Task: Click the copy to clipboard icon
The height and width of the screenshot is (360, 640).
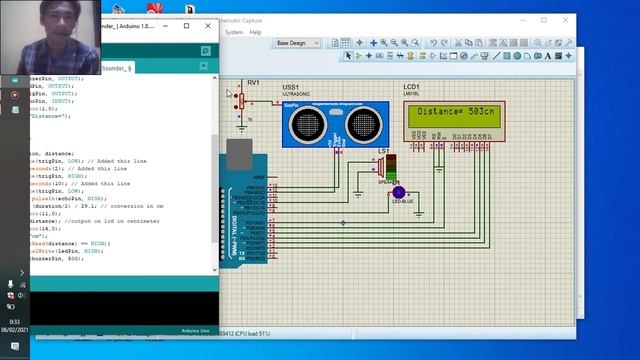Action: (x=469, y=43)
